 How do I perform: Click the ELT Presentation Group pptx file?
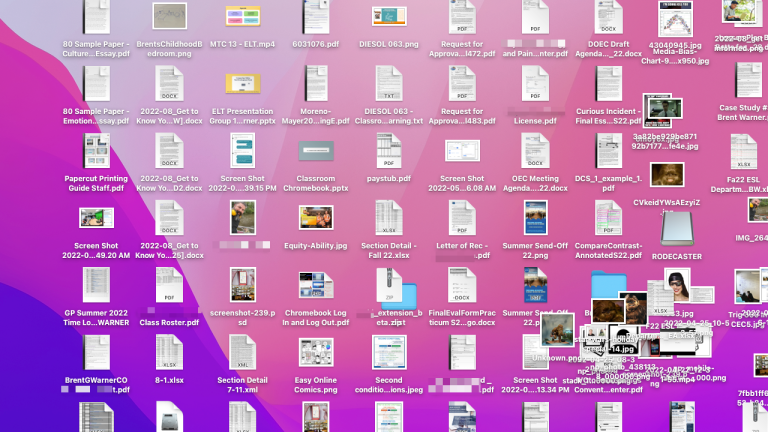tap(242, 84)
